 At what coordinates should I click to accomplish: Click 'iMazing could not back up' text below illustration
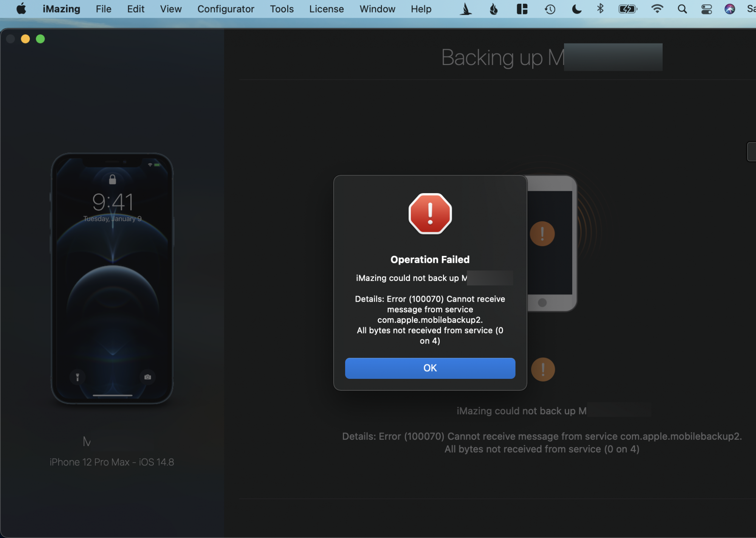pos(522,411)
